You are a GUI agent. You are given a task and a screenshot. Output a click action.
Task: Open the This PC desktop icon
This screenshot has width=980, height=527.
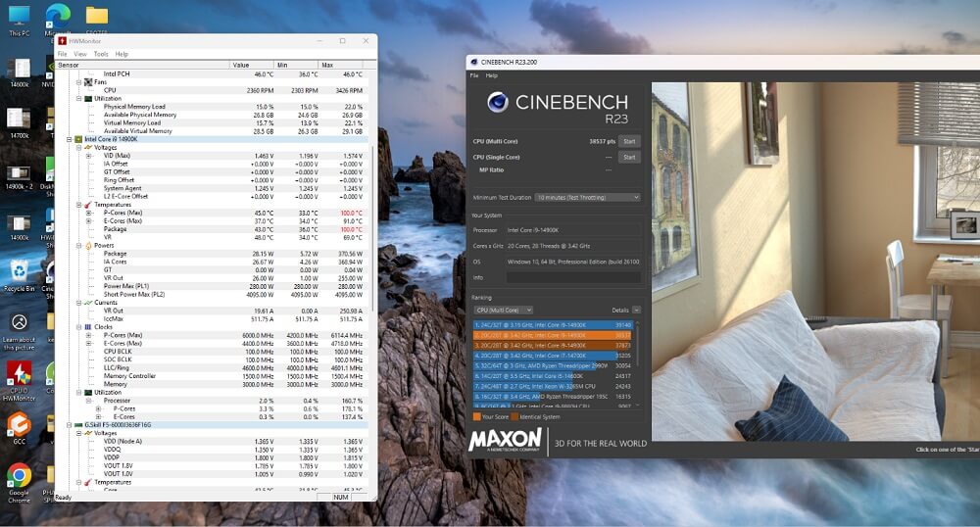(x=19, y=18)
